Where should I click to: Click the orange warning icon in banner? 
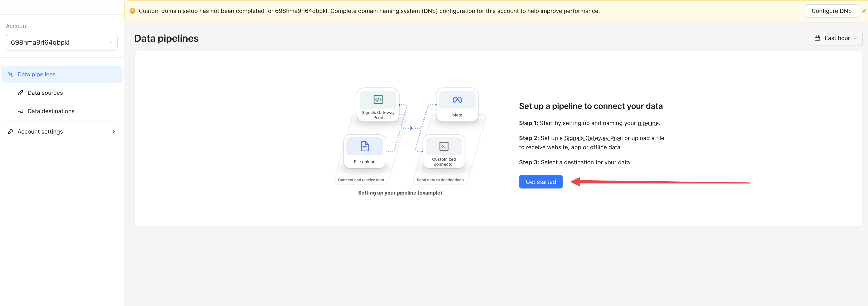click(132, 11)
